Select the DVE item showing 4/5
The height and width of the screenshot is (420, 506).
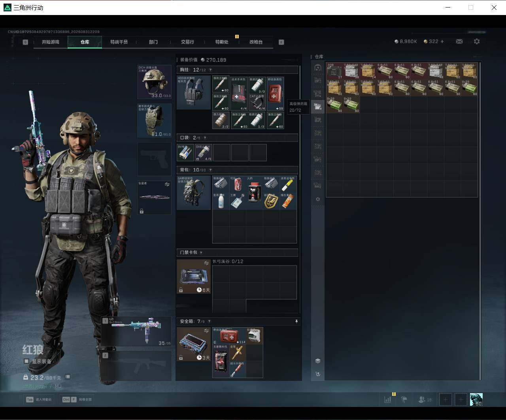coord(204,153)
